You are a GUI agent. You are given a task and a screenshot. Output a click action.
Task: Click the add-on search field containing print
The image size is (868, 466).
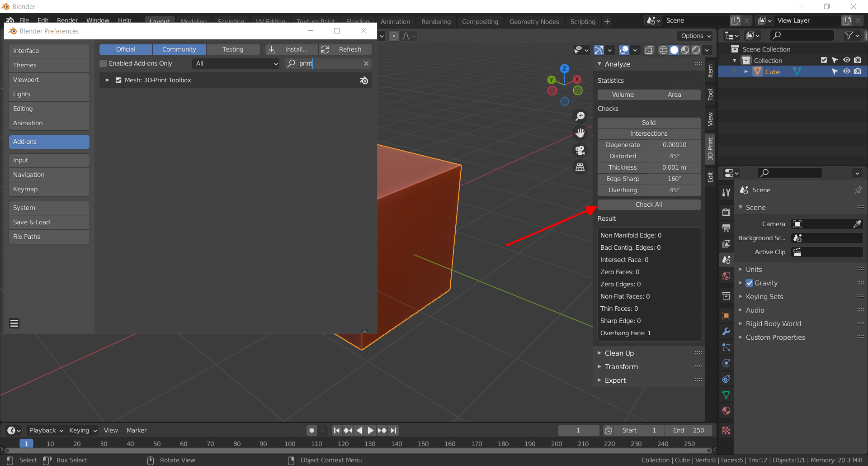click(x=329, y=64)
